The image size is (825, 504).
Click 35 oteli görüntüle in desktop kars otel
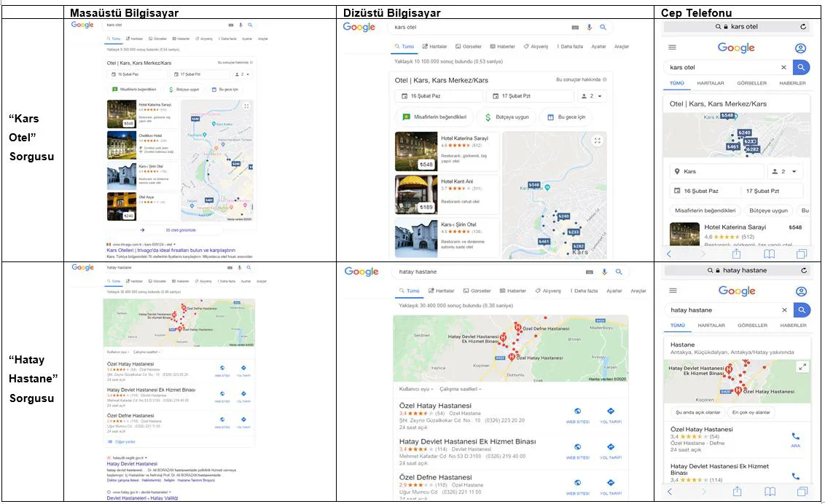pyautogui.click(x=181, y=230)
